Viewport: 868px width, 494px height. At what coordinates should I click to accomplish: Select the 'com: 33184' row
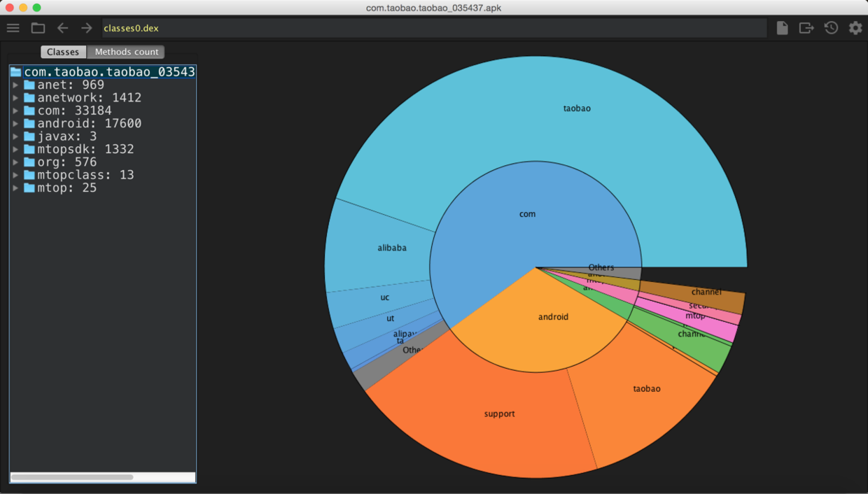coord(103,111)
